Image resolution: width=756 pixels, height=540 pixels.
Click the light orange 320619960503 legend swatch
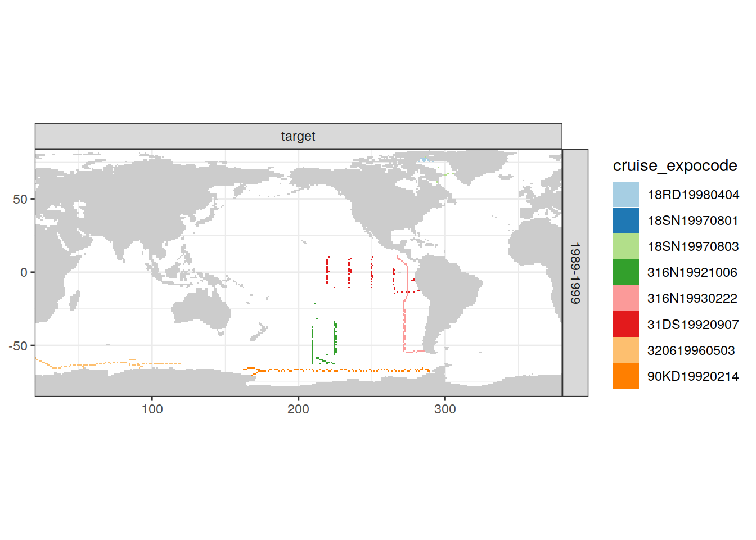click(x=625, y=350)
